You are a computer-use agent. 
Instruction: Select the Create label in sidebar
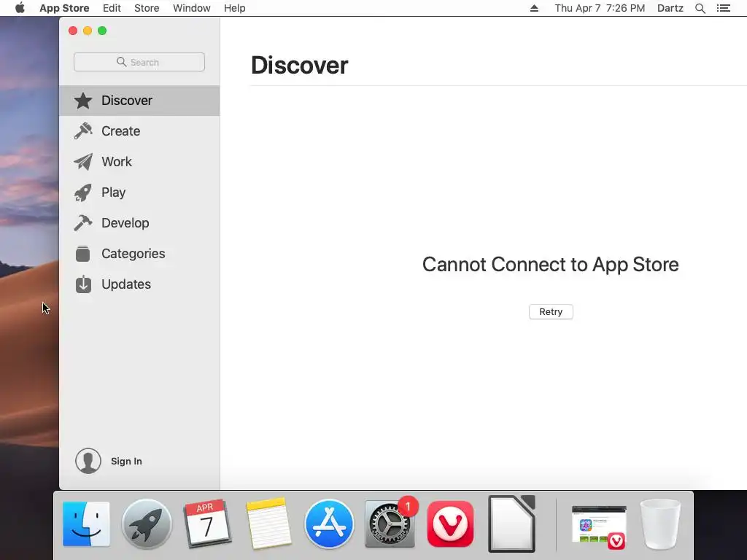121,131
